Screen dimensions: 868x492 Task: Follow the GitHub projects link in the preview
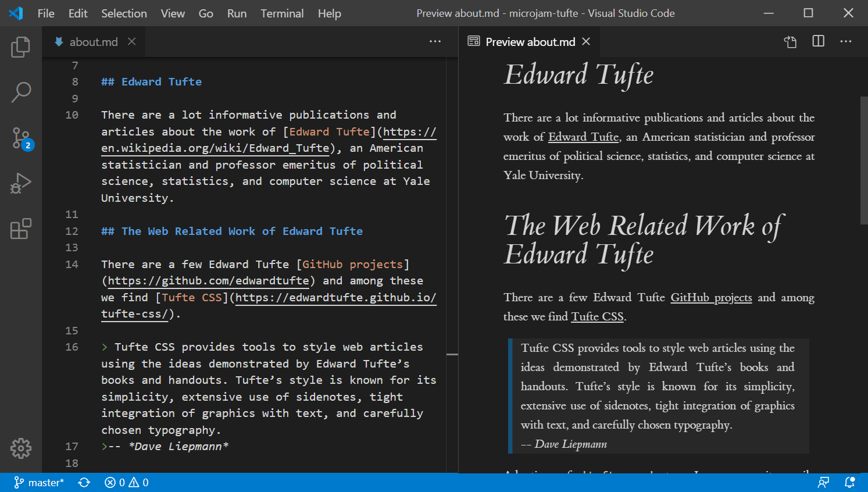711,298
